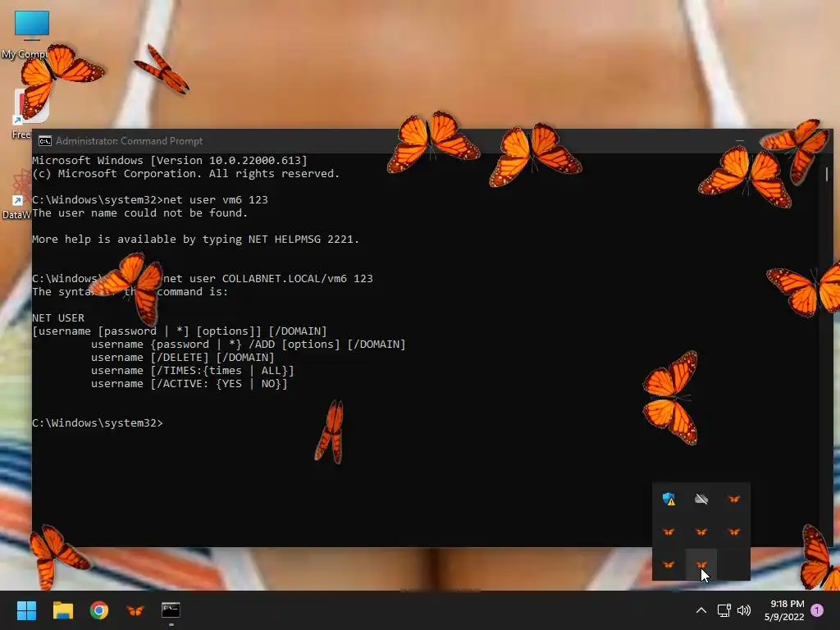This screenshot has height=630, width=840.
Task: Click the /TIMES:{times | ALL} line
Action: [192, 371]
